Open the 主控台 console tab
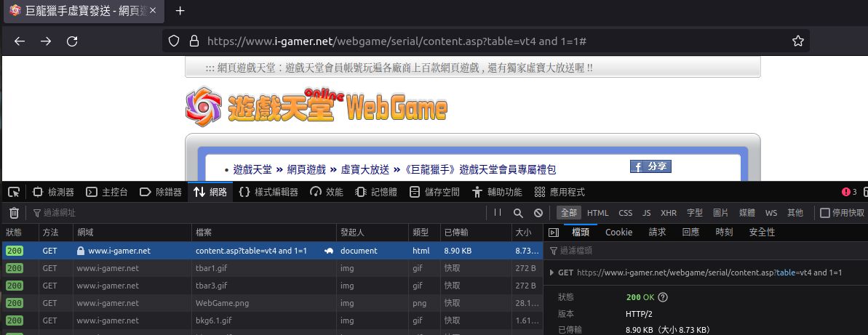This screenshot has width=868, height=335. [108, 192]
